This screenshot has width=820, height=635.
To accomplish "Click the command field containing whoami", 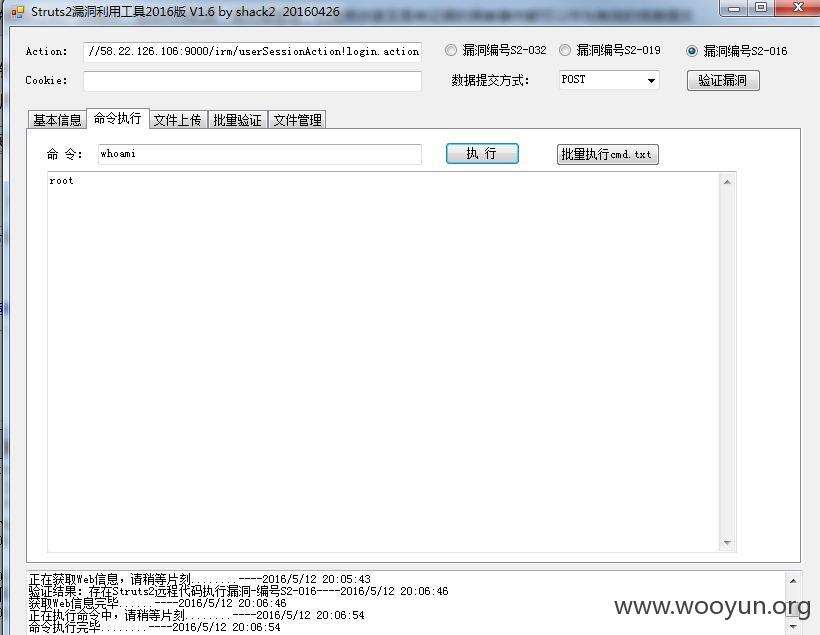I will pyautogui.click(x=259, y=154).
